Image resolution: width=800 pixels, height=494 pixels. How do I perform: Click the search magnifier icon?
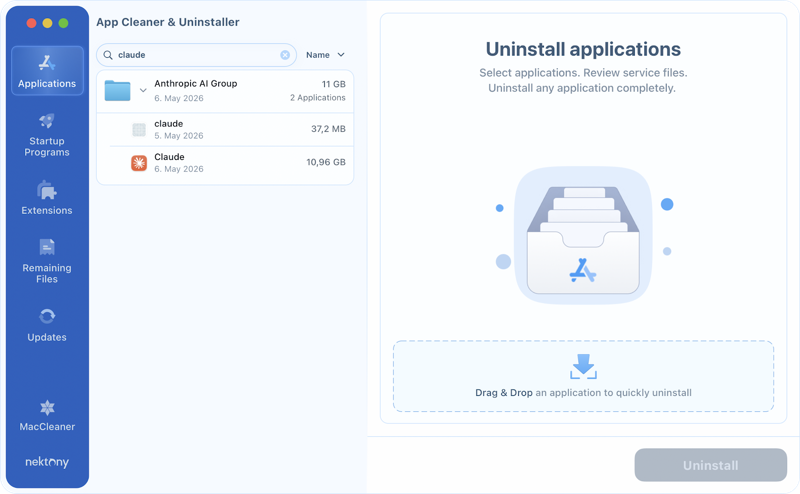[x=108, y=55]
